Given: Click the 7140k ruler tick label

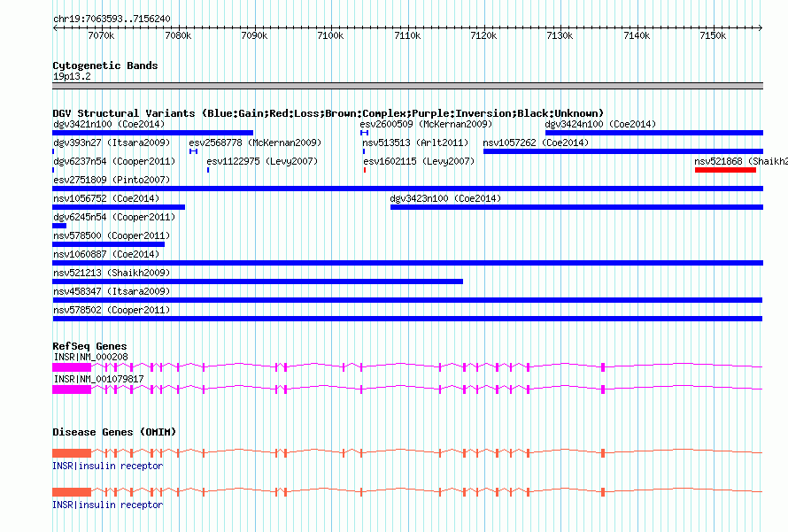Looking at the screenshot, I should click(637, 35).
